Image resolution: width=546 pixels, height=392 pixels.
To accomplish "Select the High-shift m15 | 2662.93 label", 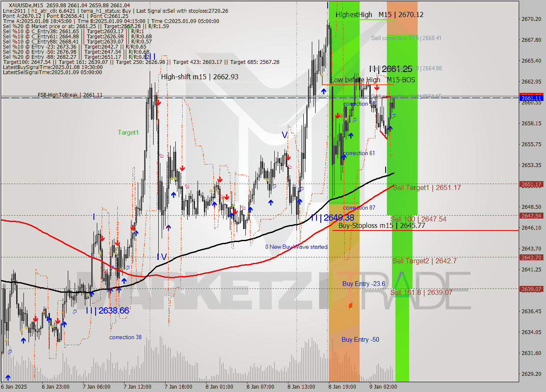I will (x=200, y=77).
